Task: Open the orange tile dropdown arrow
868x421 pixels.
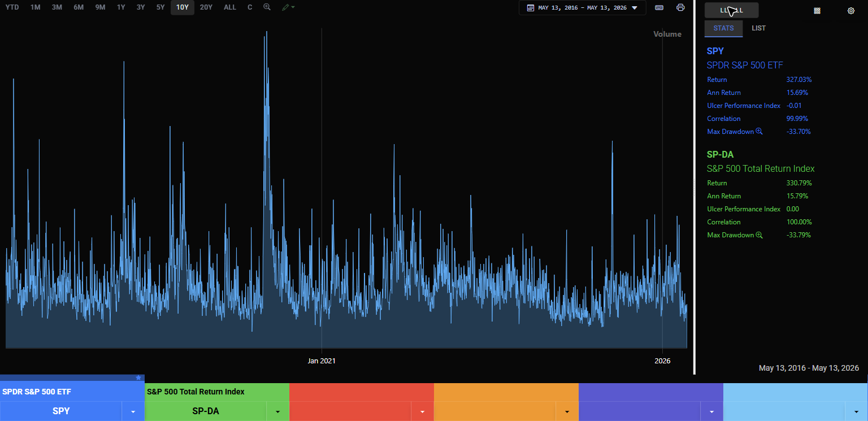Action: 567,411
